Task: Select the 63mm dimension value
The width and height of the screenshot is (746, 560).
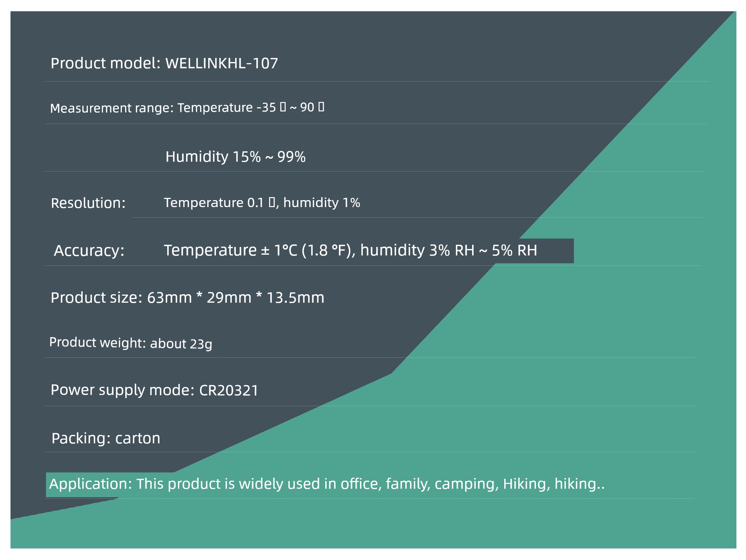Action: 169,297
